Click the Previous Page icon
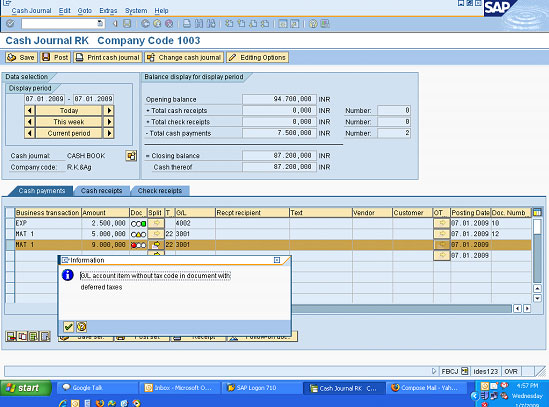 click(241, 23)
